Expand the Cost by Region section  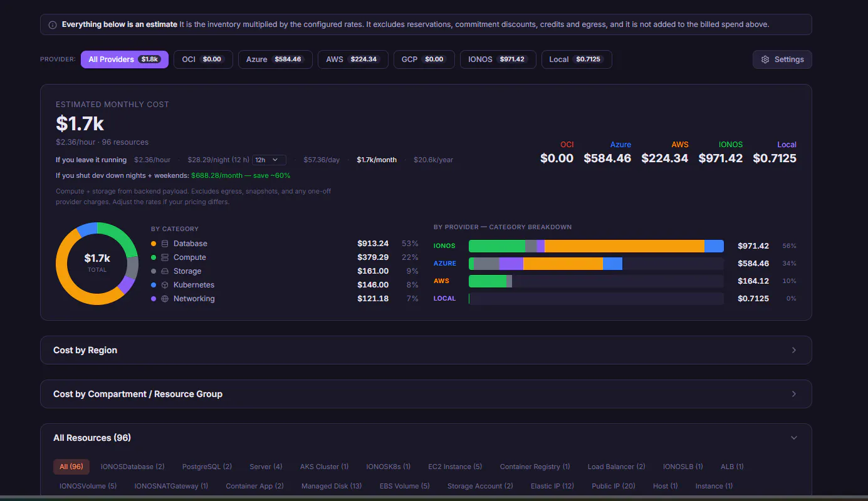(x=426, y=350)
